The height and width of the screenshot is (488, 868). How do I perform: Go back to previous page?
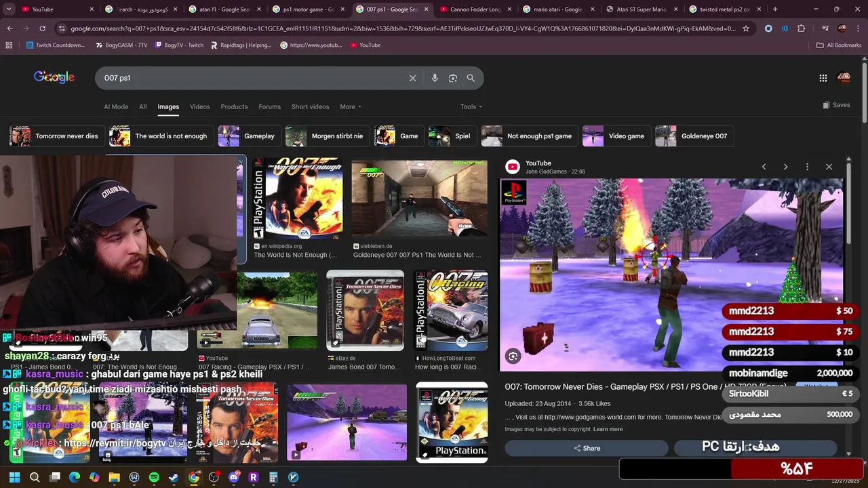[9, 28]
